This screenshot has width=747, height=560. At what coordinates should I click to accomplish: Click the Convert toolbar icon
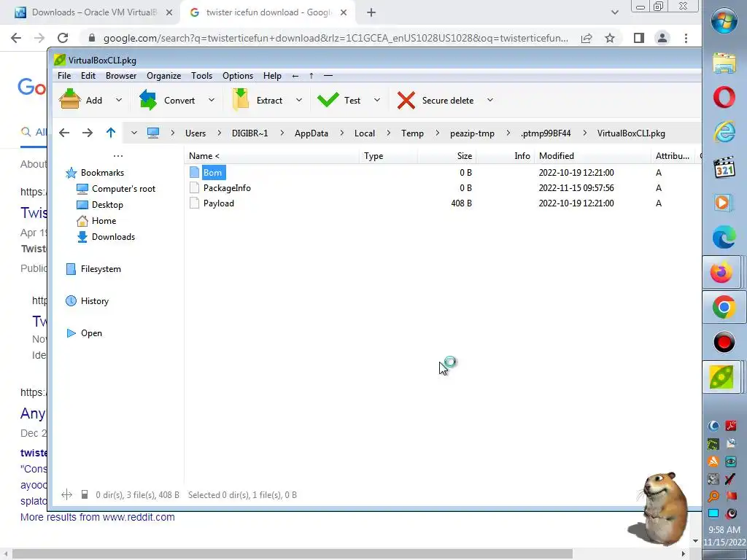(148, 100)
